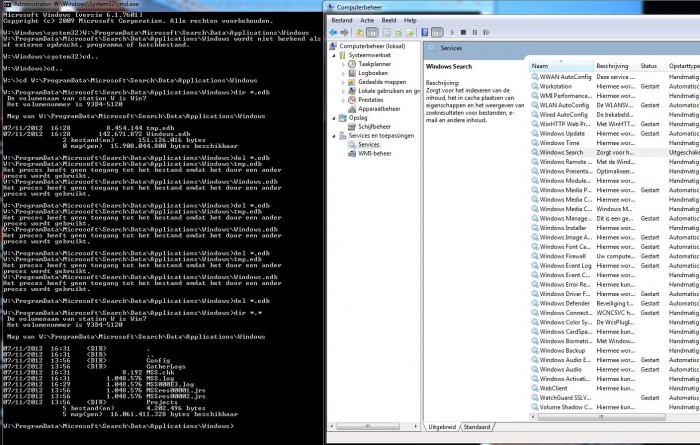Click the Forward arrow in toolbar
Image resolution: width=700 pixels, height=445 pixels.
tap(345, 32)
